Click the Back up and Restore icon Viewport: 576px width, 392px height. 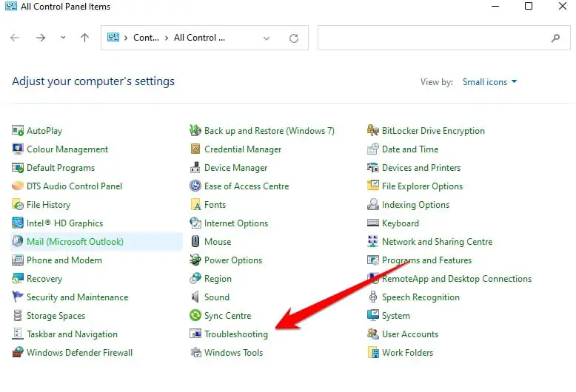195,130
